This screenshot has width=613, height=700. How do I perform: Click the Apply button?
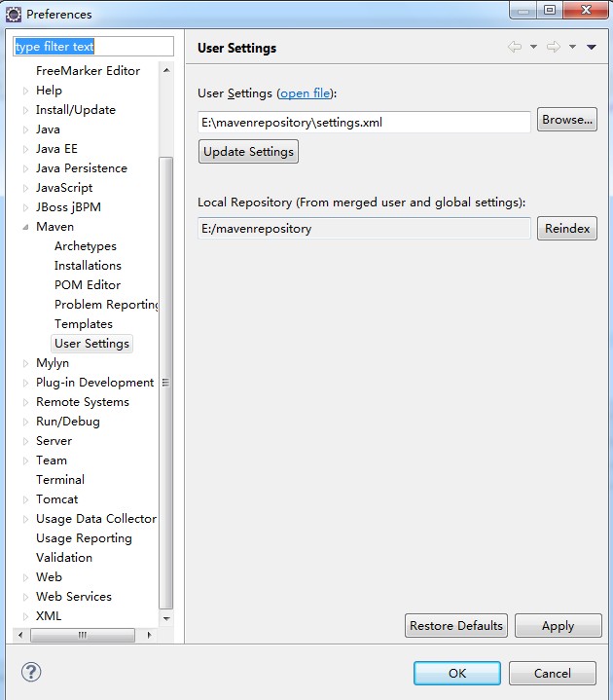[559, 626]
